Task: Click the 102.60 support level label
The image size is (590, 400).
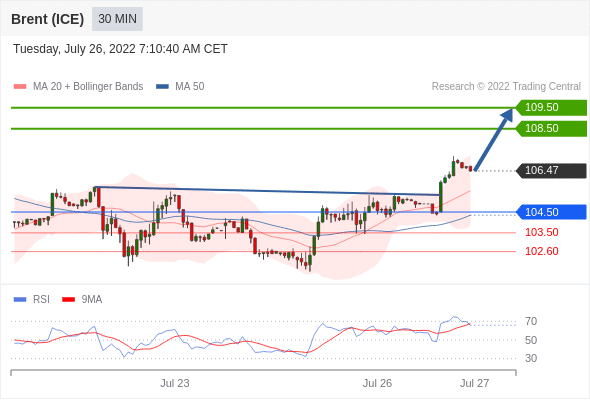Action: click(541, 251)
